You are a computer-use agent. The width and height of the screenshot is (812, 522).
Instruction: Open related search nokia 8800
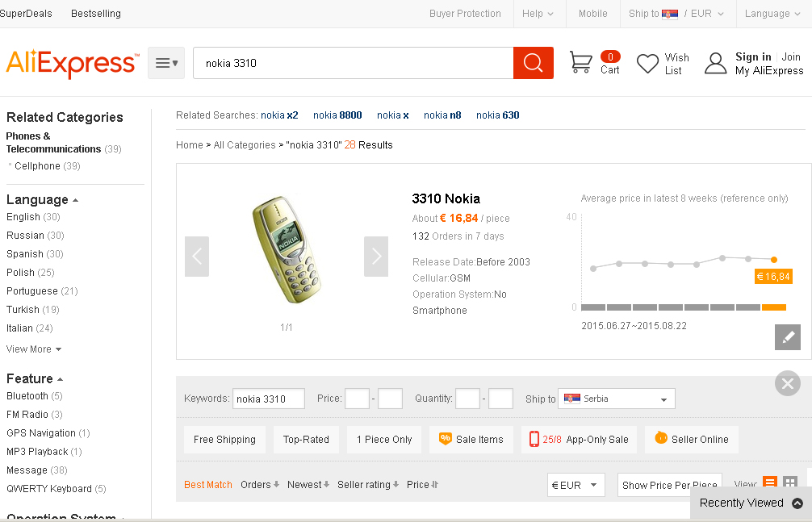click(x=337, y=115)
